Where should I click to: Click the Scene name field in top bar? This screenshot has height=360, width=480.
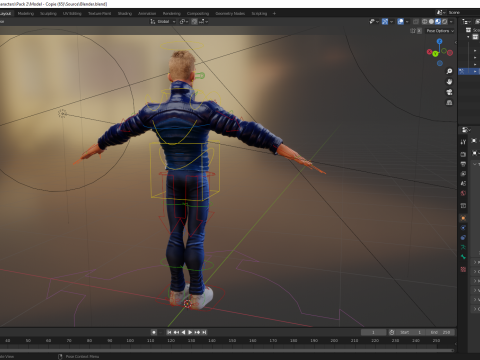463,12
